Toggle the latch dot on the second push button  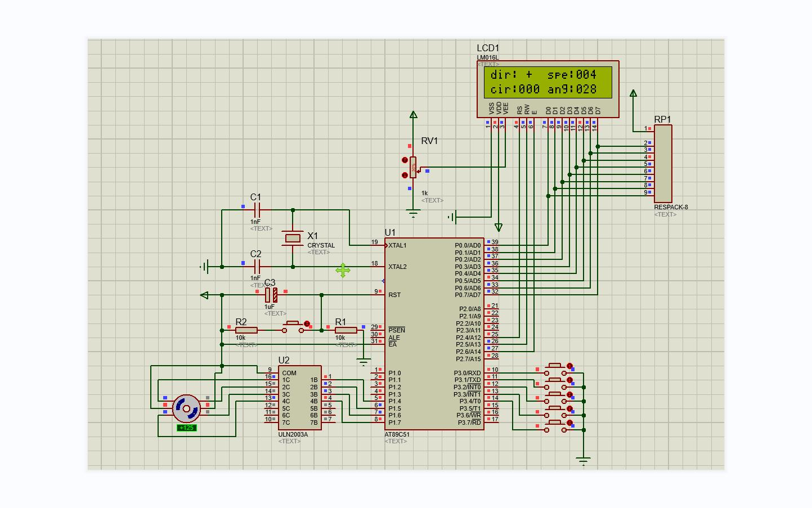[x=569, y=380]
